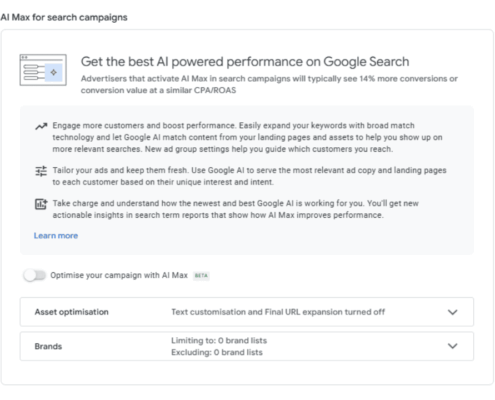Click the Brands row label
The width and height of the screenshot is (495, 400).
click(48, 346)
